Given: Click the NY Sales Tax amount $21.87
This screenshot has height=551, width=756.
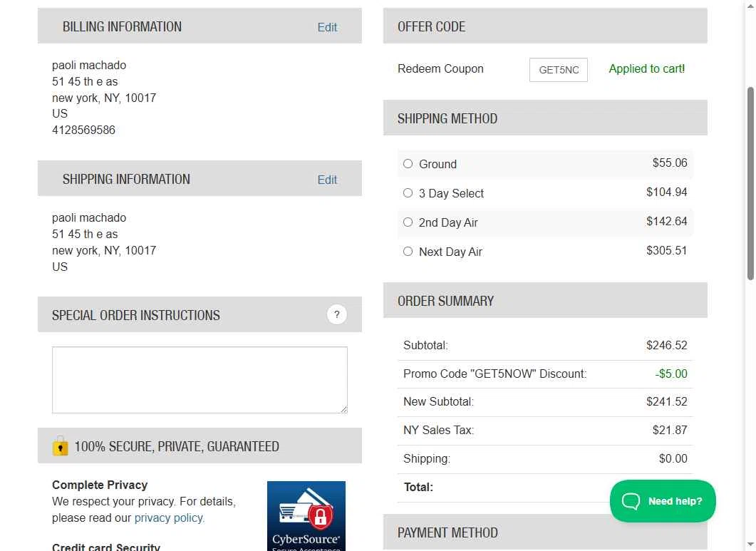Looking at the screenshot, I should click(x=670, y=430).
